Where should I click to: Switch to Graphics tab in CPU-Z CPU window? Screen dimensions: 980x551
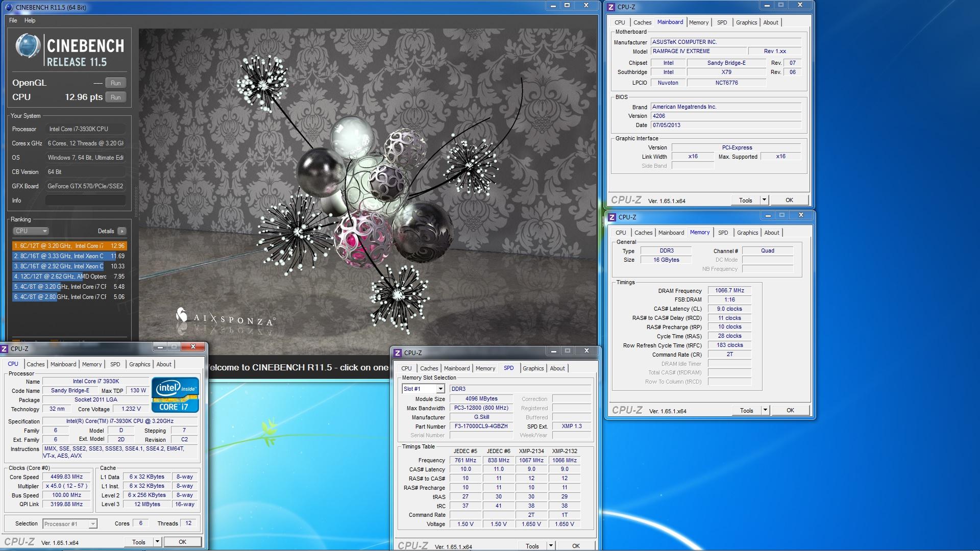point(139,364)
